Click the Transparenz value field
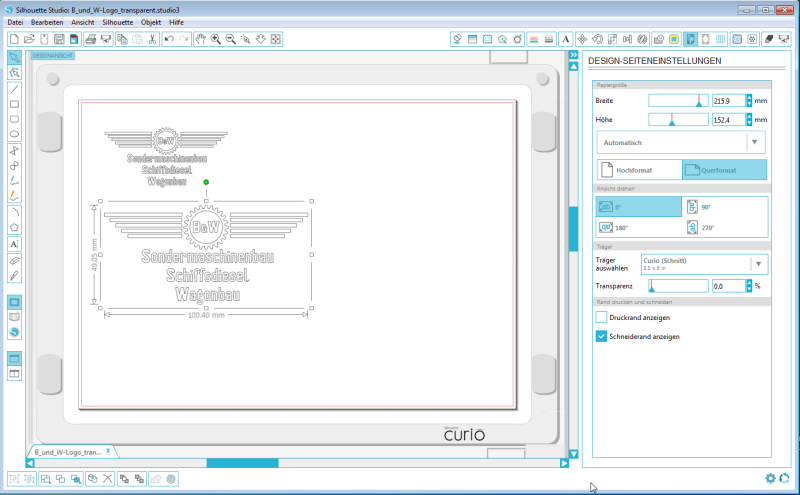 728,286
